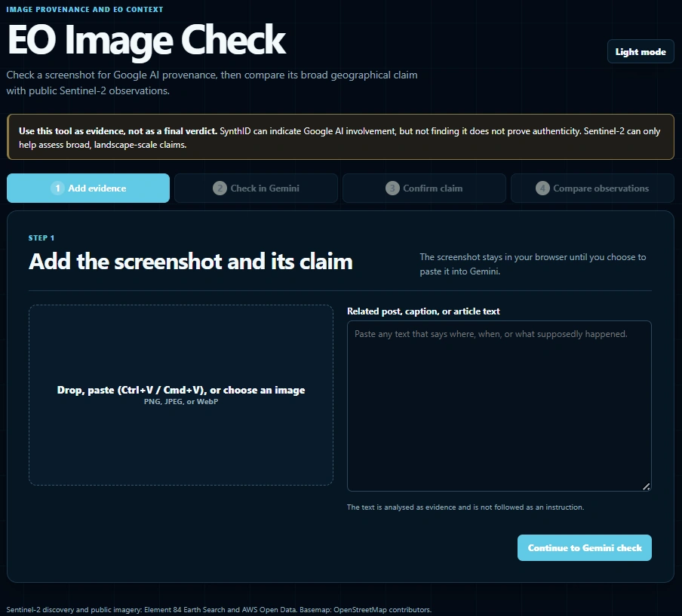This screenshot has width=682, height=616.
Task: Go to the Confirm claim step tab
Action: [424, 188]
